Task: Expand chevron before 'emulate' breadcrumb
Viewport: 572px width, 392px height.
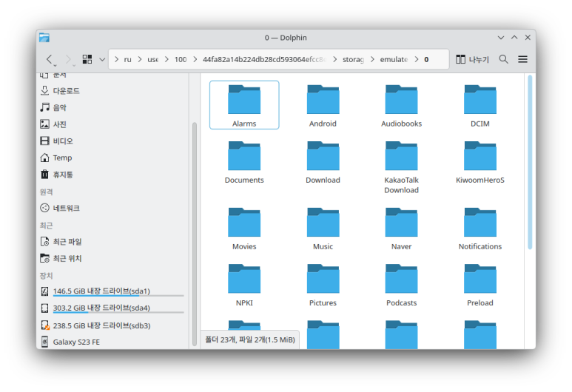Action: pyautogui.click(x=372, y=59)
